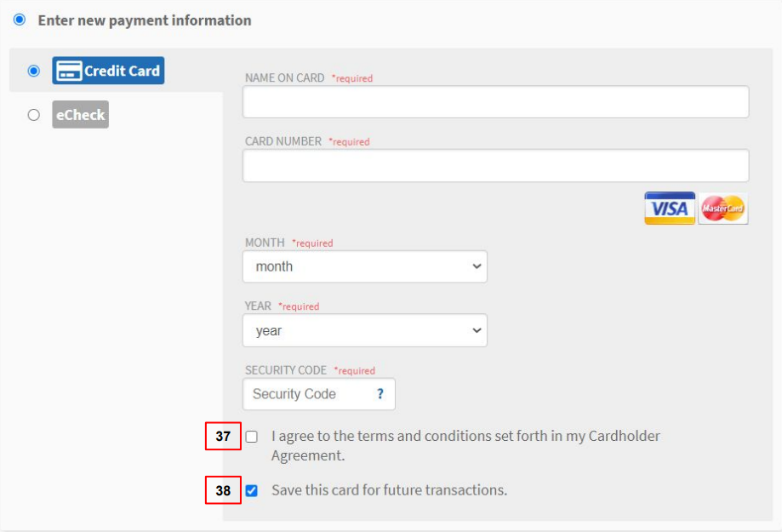Click the Save this card label text
782x532 pixels.
389,490
